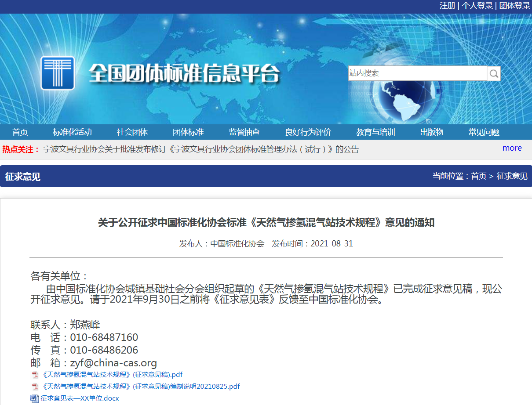
Task: Open the 宁波文具行业协会 announcement headline
Action: [201, 149]
